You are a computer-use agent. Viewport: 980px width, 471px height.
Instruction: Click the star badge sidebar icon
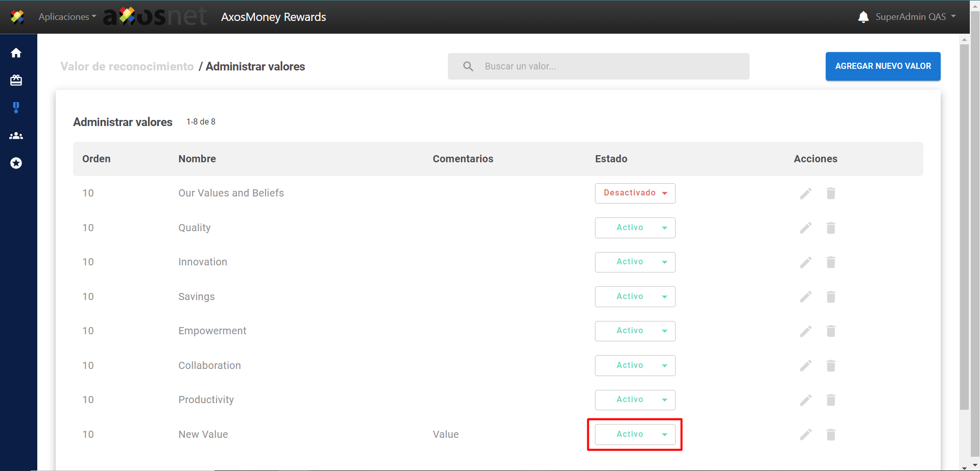pyautogui.click(x=16, y=163)
